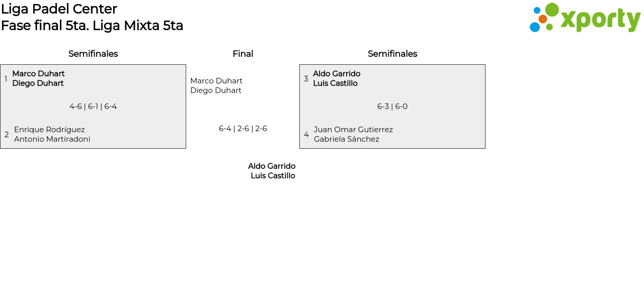The image size is (644, 308).
Task: Select seed number 2 in the semifinal
Action: click(7, 135)
